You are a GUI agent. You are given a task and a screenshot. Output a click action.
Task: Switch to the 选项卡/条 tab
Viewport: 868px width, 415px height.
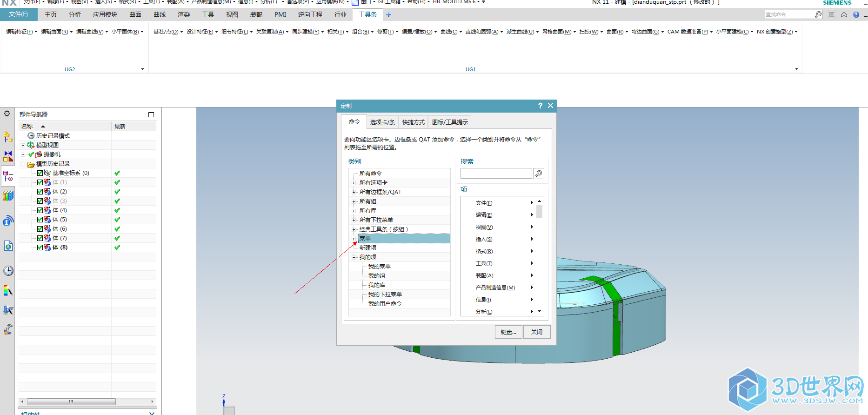[382, 122]
